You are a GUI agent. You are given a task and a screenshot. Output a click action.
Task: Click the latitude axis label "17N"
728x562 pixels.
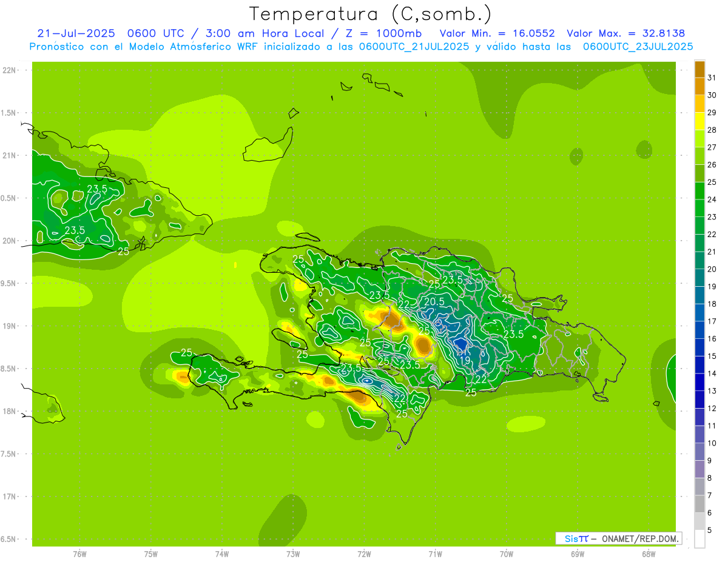coord(9,497)
